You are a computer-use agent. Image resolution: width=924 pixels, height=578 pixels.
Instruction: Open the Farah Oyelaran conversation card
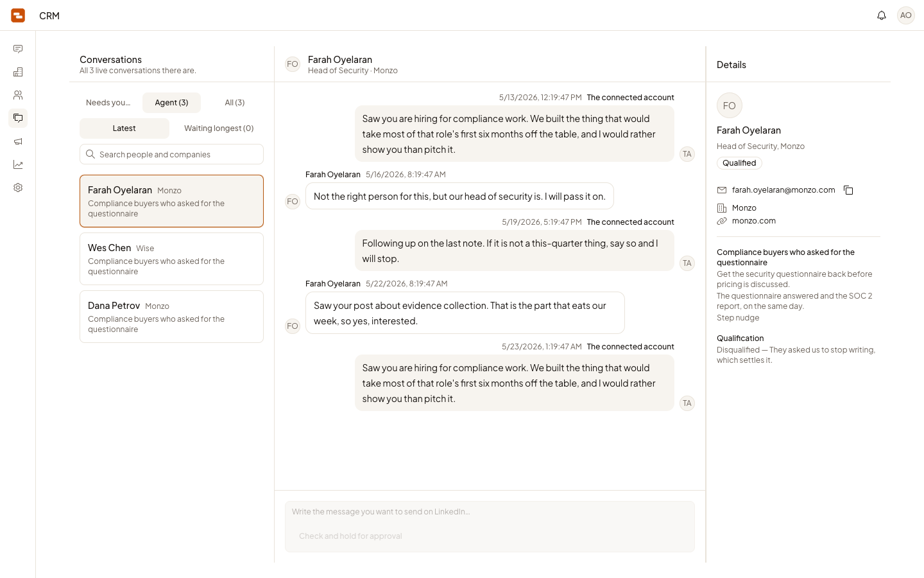pyautogui.click(x=171, y=201)
